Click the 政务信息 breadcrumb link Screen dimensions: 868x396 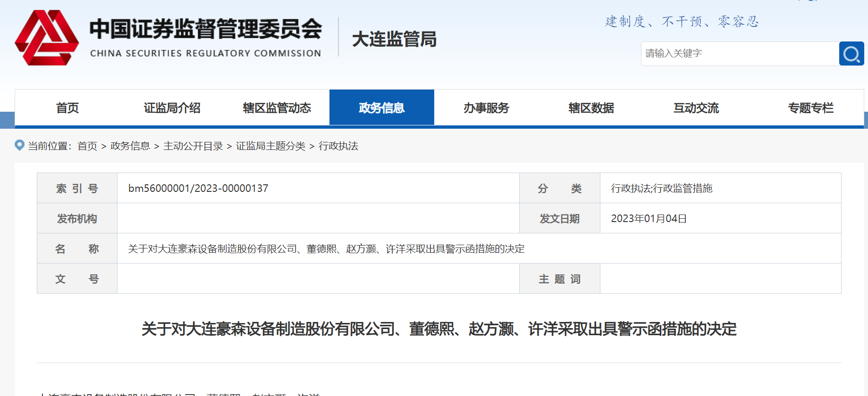[x=130, y=146]
